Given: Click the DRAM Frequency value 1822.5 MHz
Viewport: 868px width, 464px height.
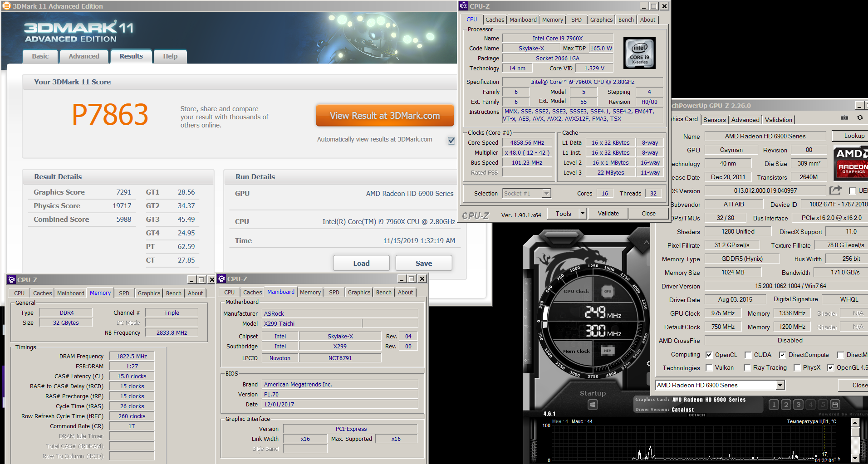Looking at the screenshot, I should pyautogui.click(x=132, y=356).
